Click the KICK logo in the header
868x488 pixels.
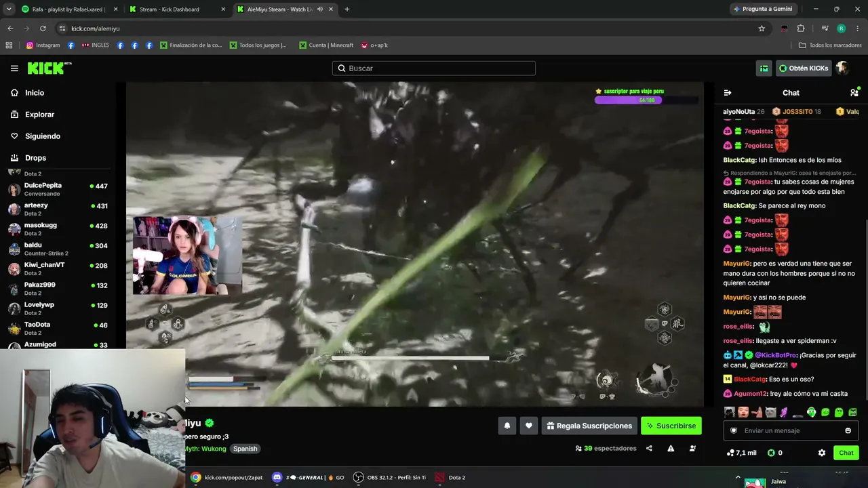(50, 68)
